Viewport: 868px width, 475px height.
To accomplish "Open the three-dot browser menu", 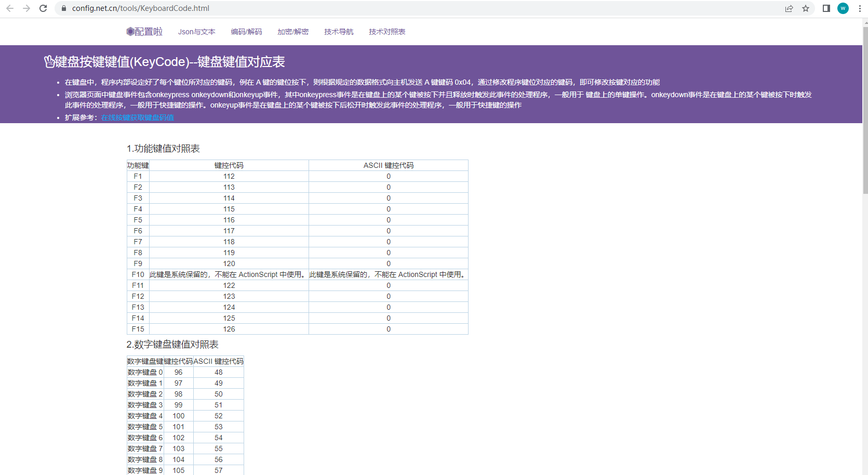I will coord(860,8).
